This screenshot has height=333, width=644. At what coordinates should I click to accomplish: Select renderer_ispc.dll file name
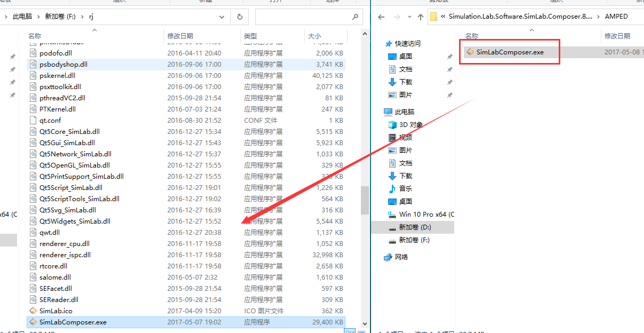click(x=65, y=255)
